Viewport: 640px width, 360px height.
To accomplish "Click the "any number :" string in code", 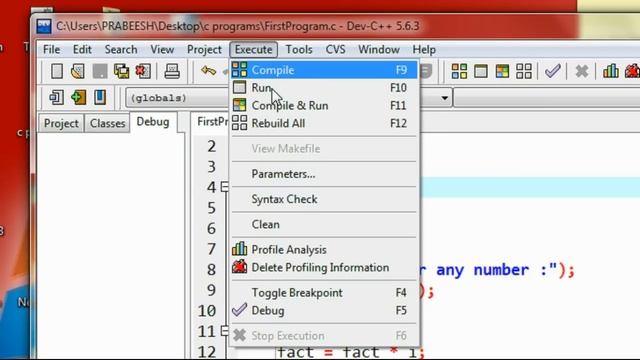I will click(497, 270).
